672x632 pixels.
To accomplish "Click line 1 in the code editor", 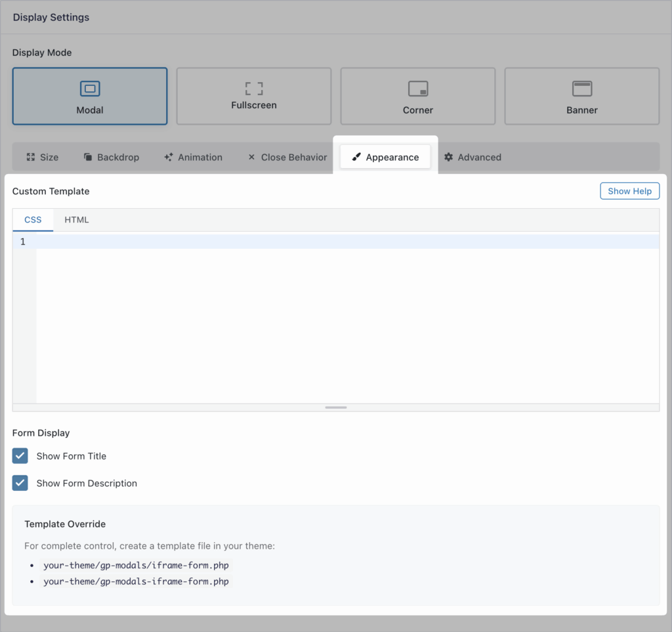I will point(328,242).
